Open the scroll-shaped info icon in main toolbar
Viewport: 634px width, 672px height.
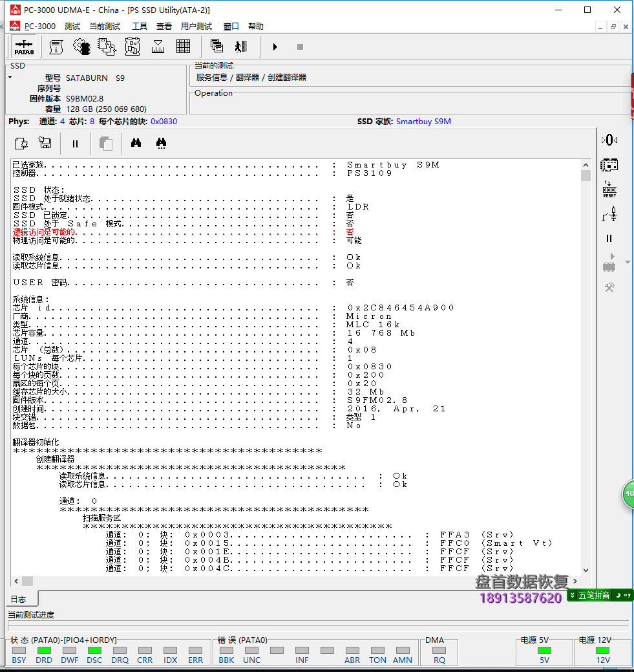pos(56,47)
